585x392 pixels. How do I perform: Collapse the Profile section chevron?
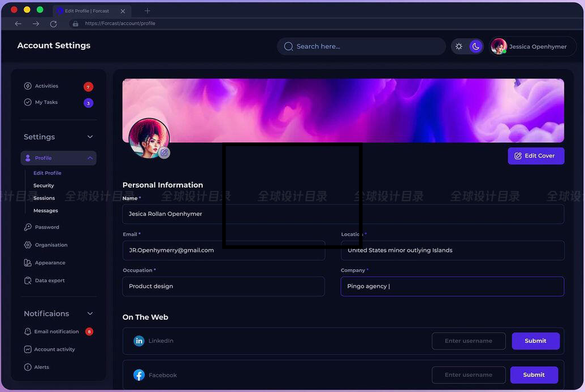(x=89, y=158)
